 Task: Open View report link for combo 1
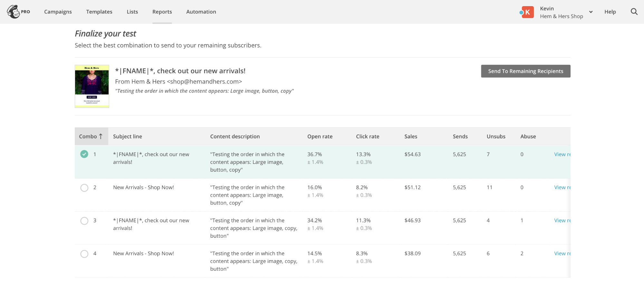(x=562, y=154)
